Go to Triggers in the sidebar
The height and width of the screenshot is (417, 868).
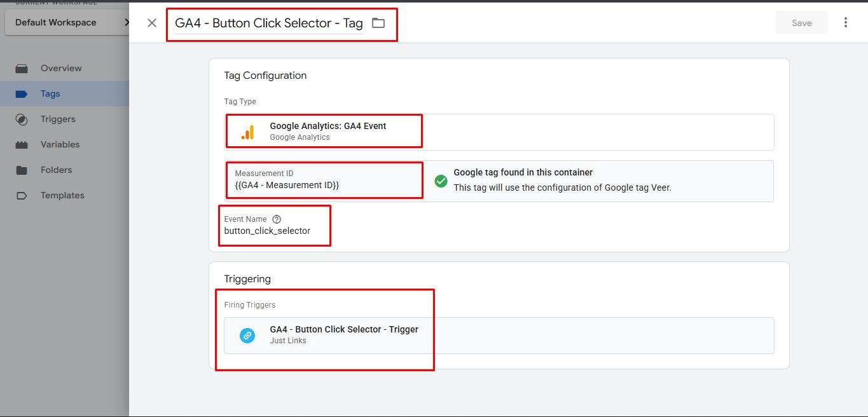point(58,119)
